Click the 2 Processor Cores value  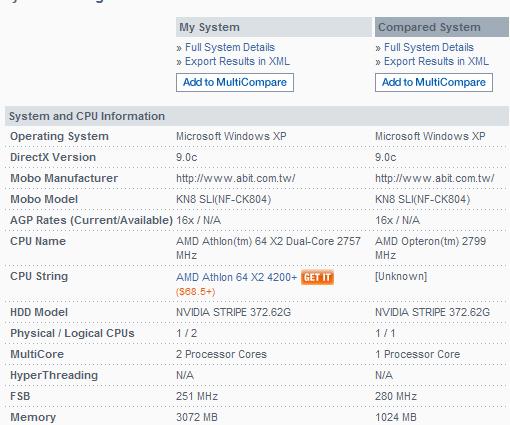tap(221, 354)
